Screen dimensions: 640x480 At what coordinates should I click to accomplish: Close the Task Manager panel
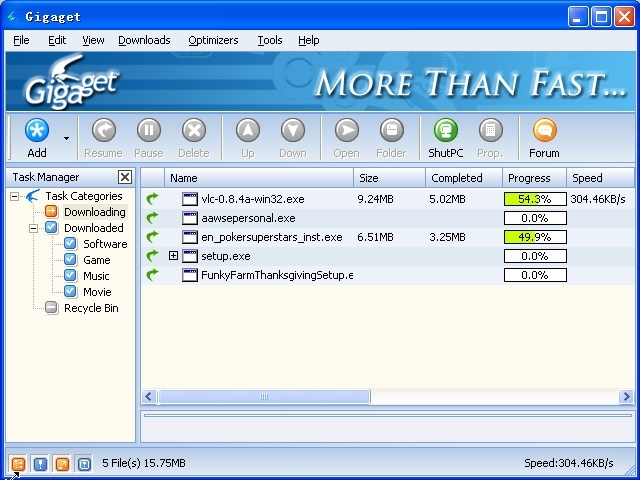[x=125, y=177]
